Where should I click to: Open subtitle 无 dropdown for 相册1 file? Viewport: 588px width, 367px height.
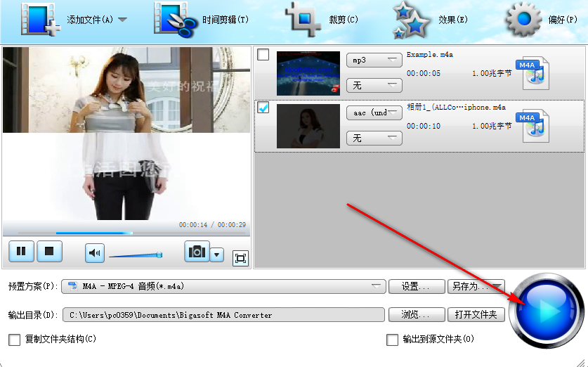(x=374, y=138)
